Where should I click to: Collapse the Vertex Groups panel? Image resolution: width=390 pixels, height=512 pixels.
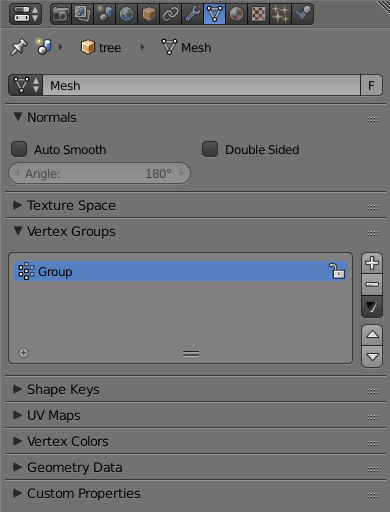(x=71, y=231)
